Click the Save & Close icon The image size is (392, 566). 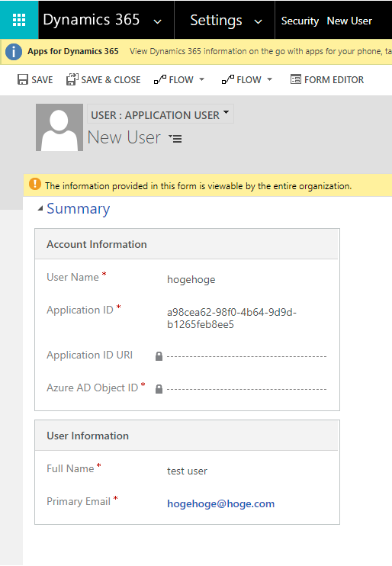(x=72, y=79)
